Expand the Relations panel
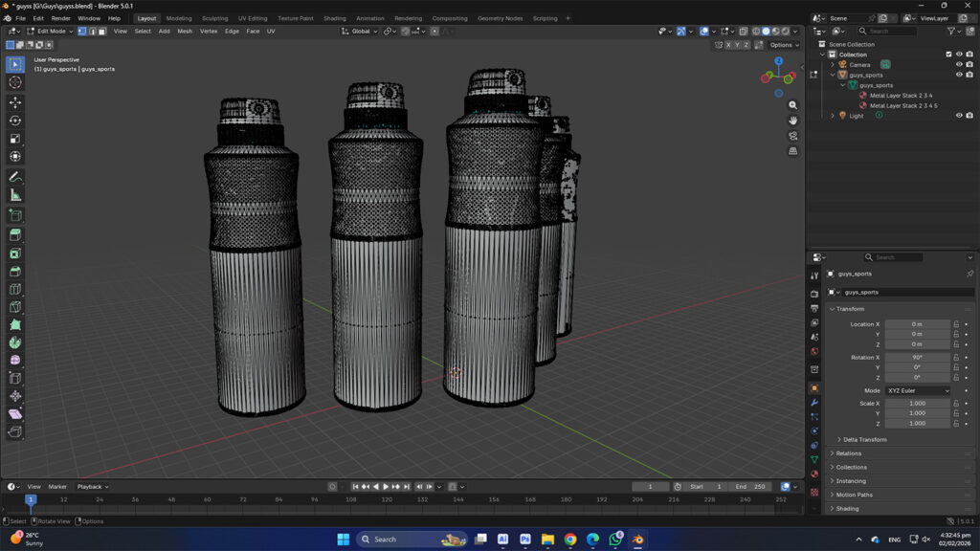The image size is (980, 551). click(848, 453)
